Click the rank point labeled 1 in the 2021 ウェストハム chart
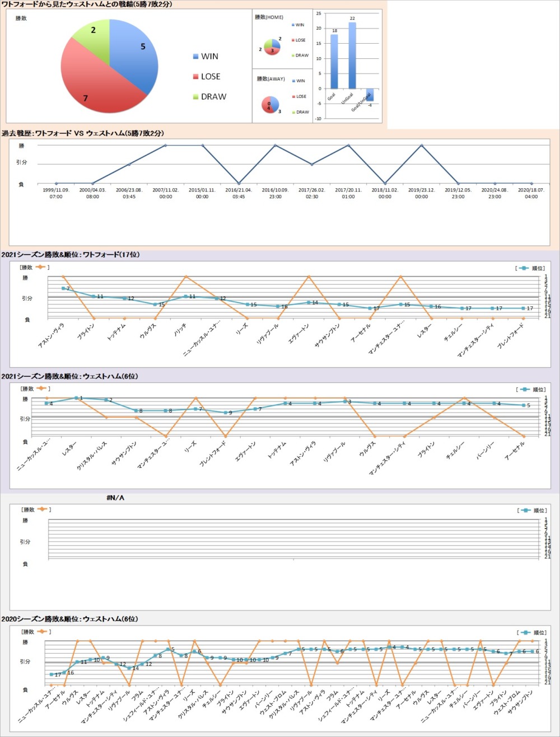Viewport: 560px width, 737px height. coord(76,398)
